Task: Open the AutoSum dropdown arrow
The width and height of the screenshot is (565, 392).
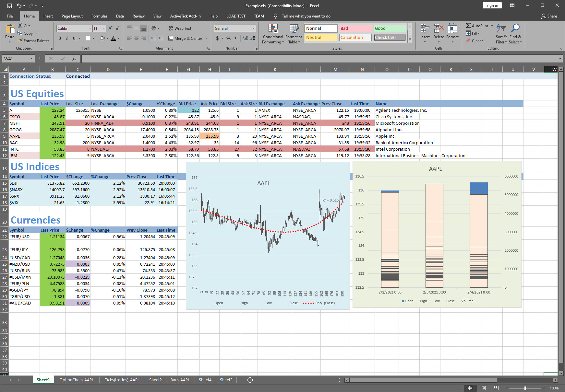Action: [492, 26]
